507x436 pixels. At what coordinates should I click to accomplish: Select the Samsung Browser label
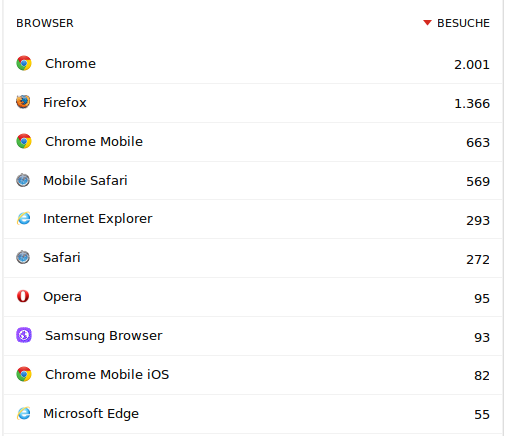tap(104, 336)
